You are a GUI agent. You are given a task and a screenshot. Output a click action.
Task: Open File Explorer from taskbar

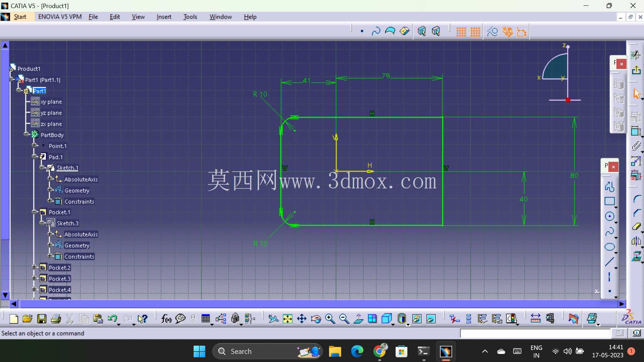[x=335, y=352]
